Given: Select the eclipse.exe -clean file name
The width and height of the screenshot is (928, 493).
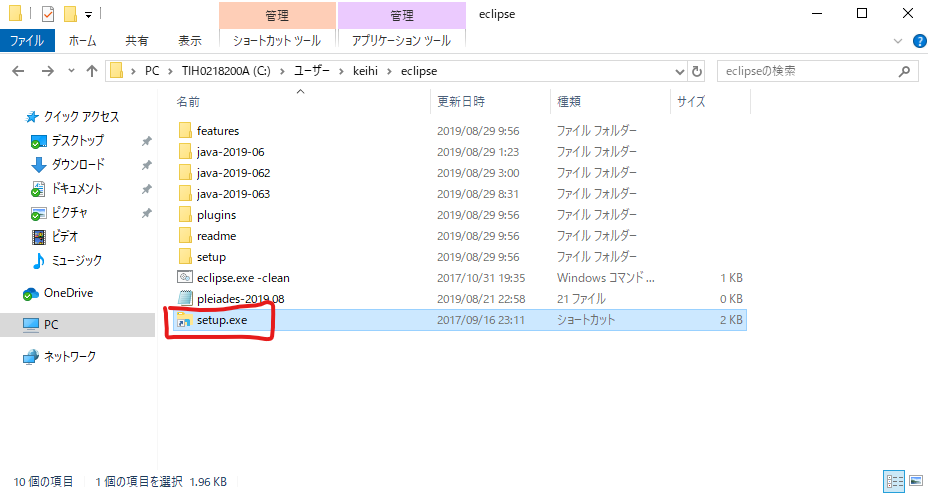Looking at the screenshot, I should click(x=243, y=278).
